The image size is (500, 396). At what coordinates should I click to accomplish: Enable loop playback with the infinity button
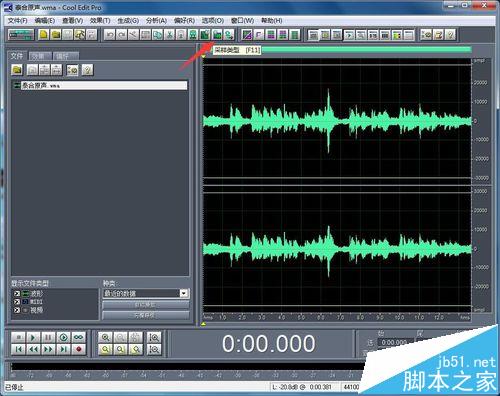[79, 338]
